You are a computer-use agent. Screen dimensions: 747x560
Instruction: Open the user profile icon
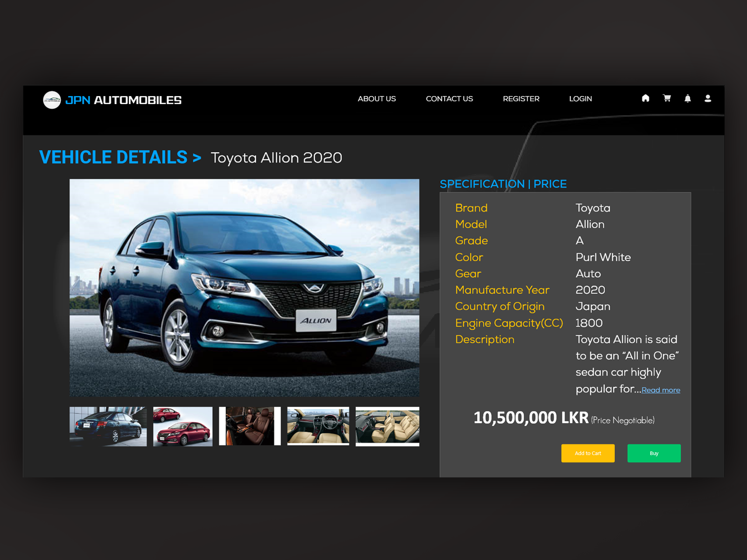point(709,98)
